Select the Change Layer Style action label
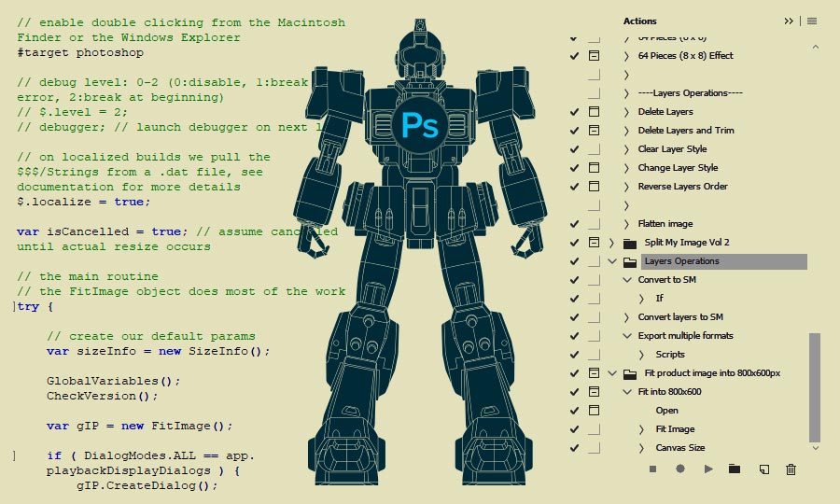840x504 pixels. tap(678, 168)
